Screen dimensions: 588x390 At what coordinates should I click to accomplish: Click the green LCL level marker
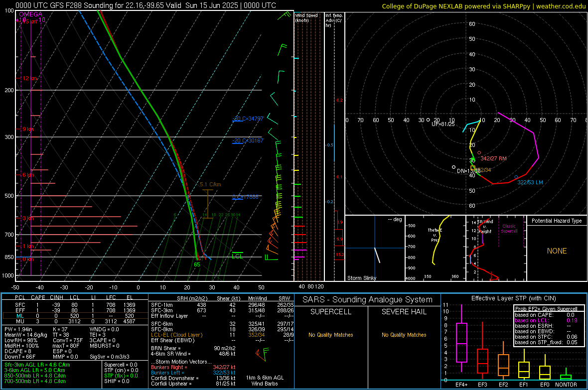237,256
